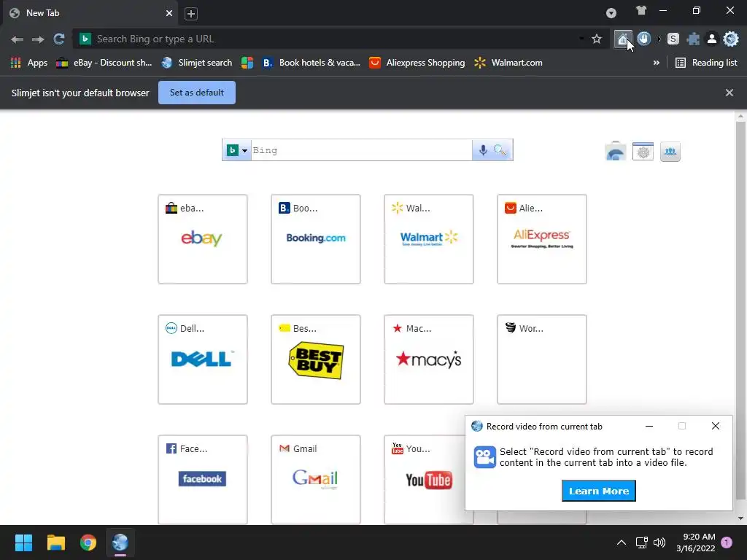
Task: Open the Dell speed dial tile
Action: pyautogui.click(x=203, y=359)
